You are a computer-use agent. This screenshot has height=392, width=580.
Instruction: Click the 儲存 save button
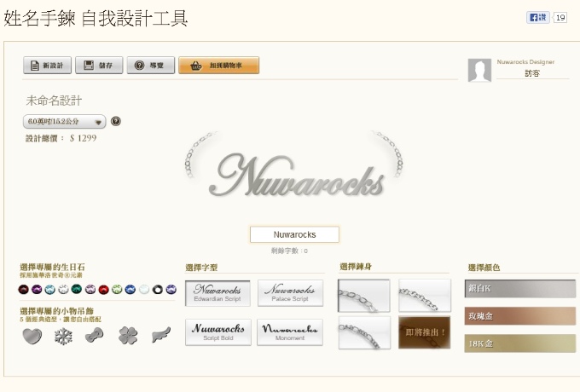pyautogui.click(x=99, y=66)
